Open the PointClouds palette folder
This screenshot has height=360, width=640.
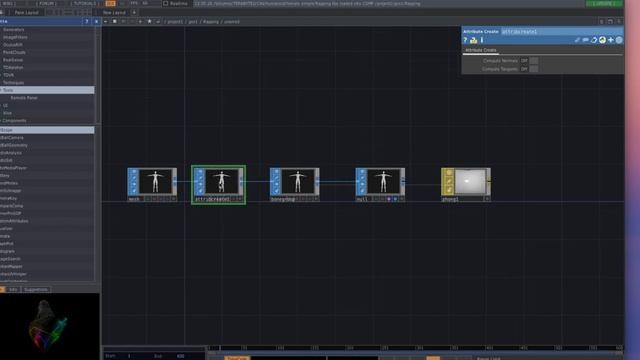coord(14,52)
